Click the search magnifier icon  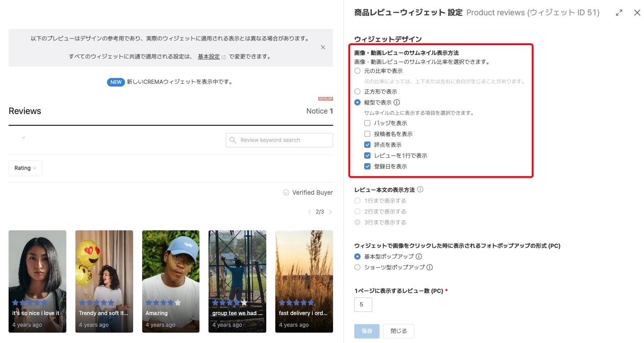233,140
